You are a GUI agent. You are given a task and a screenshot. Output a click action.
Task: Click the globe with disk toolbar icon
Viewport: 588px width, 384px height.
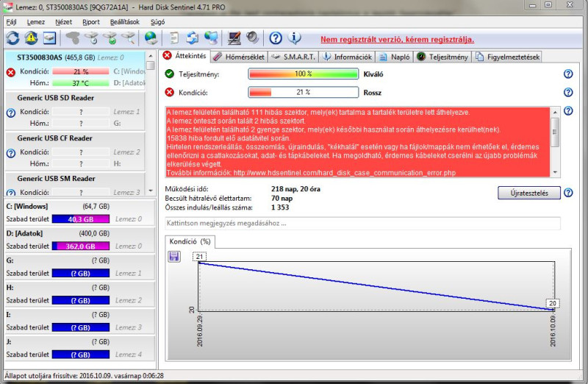(151, 38)
